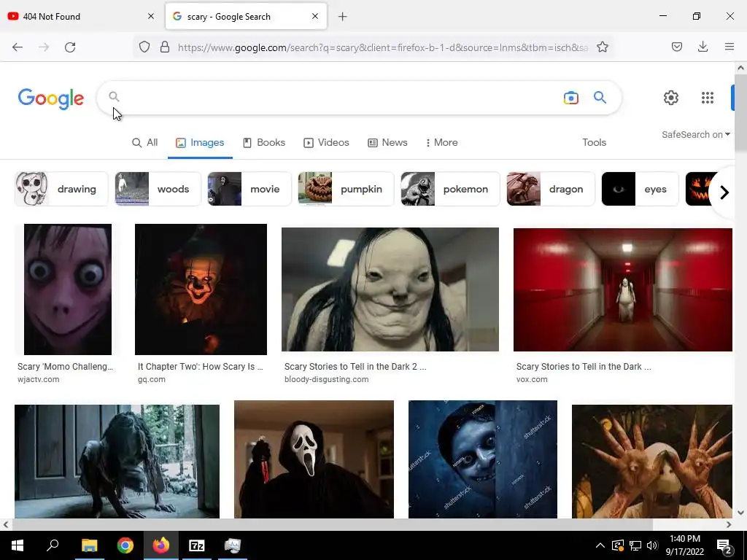Open 7-Zip from the taskbar

[x=197, y=545]
